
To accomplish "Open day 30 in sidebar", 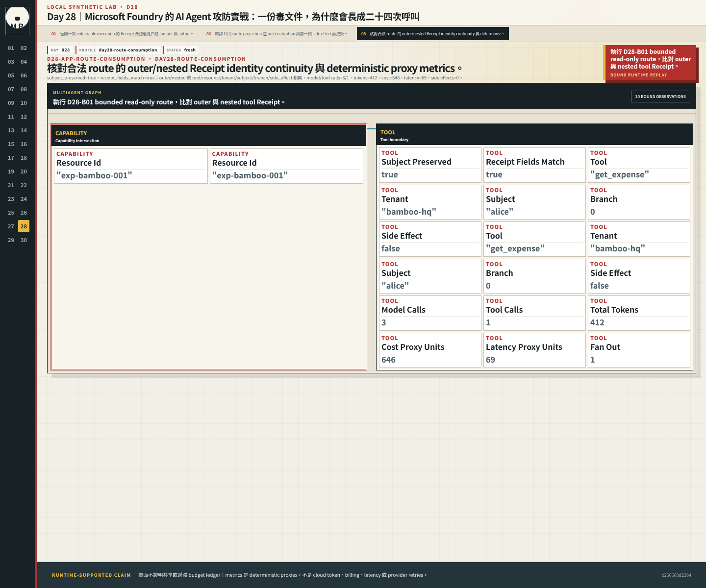I will 24,240.
